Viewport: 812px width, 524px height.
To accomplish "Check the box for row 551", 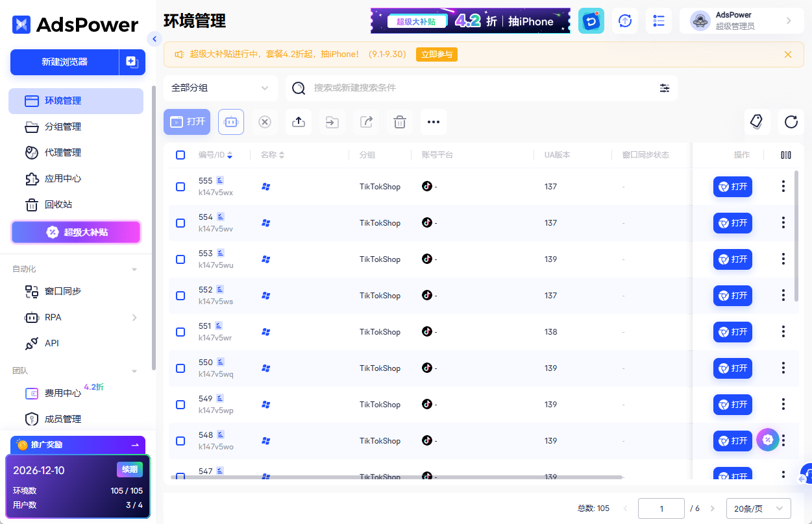I will [x=180, y=332].
